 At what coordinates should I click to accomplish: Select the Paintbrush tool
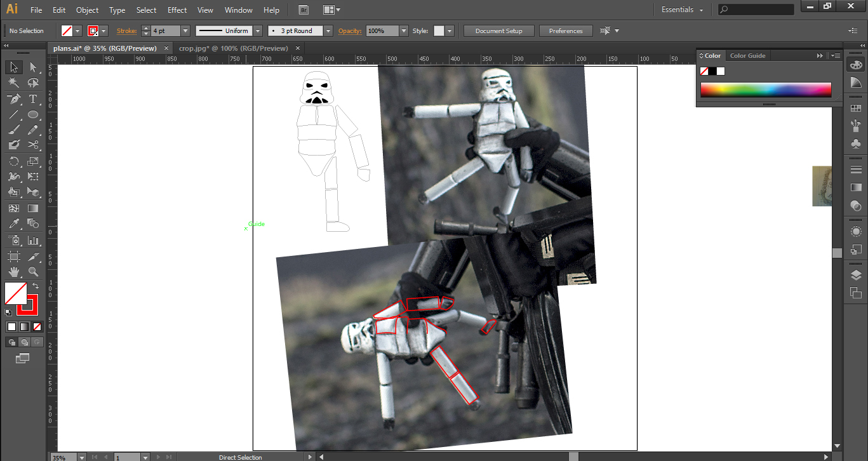click(x=13, y=130)
